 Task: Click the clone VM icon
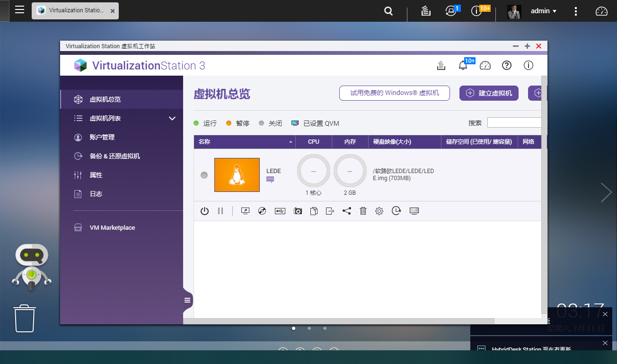tap(313, 211)
